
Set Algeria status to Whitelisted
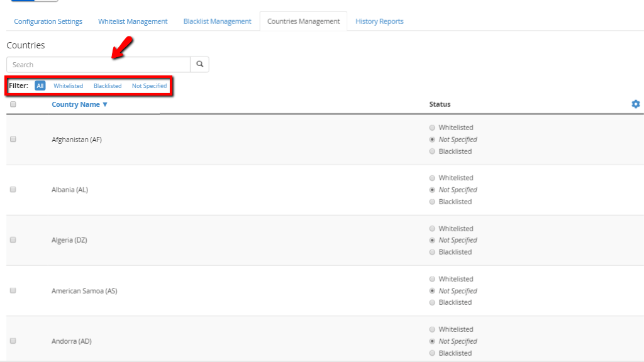(x=432, y=229)
